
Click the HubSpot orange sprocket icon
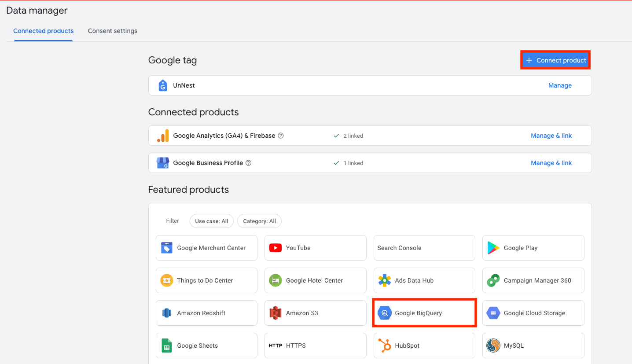pyautogui.click(x=385, y=346)
